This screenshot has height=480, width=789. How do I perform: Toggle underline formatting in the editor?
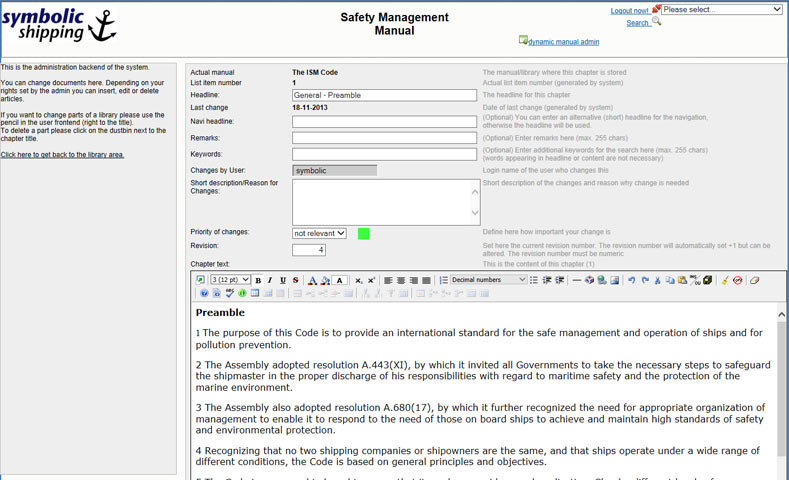283,280
